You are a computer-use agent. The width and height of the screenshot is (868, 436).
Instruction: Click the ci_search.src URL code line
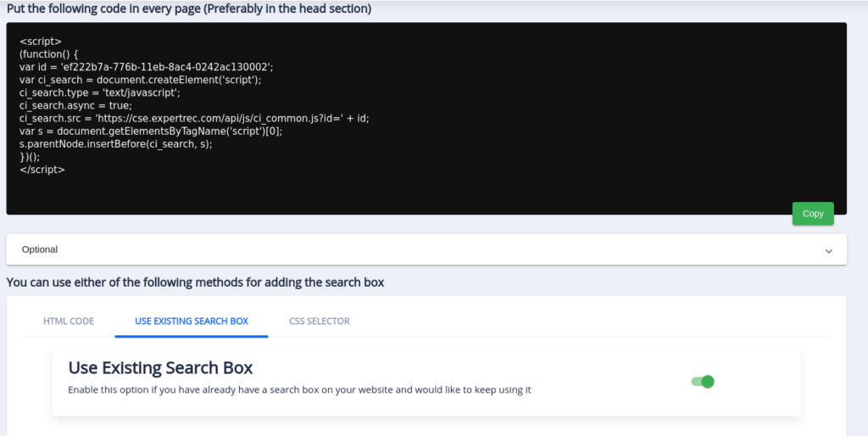(x=194, y=119)
